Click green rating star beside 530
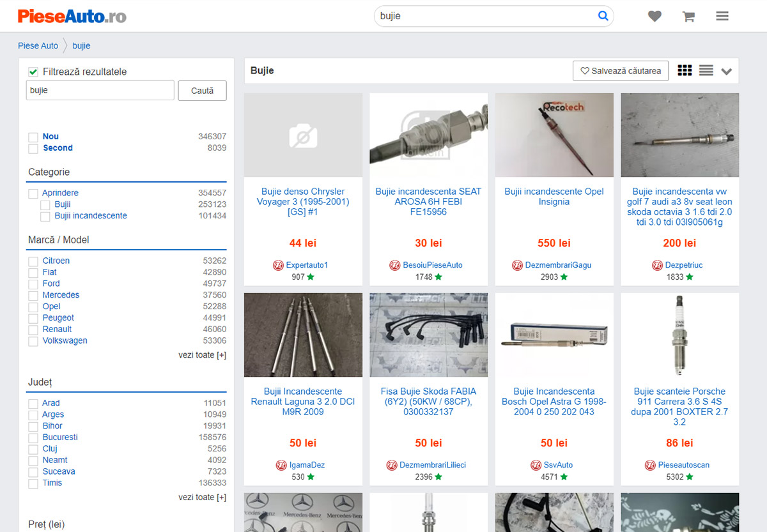 (311, 477)
